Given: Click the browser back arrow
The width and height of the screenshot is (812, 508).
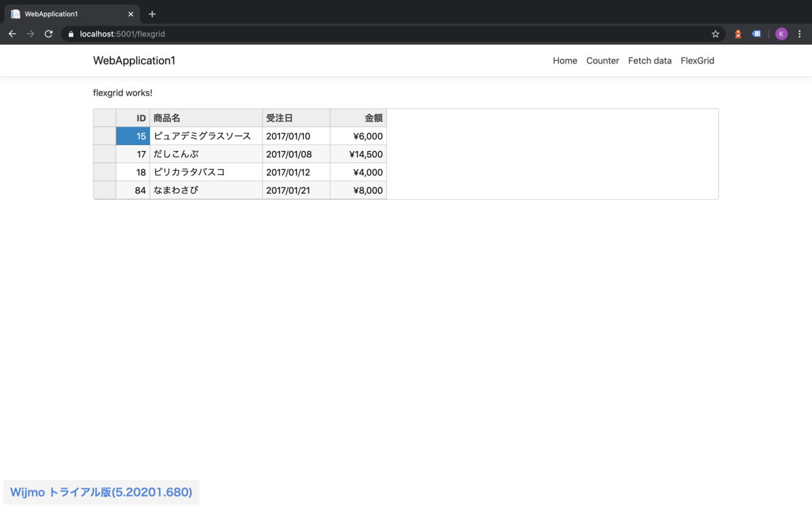Looking at the screenshot, I should (x=12, y=34).
